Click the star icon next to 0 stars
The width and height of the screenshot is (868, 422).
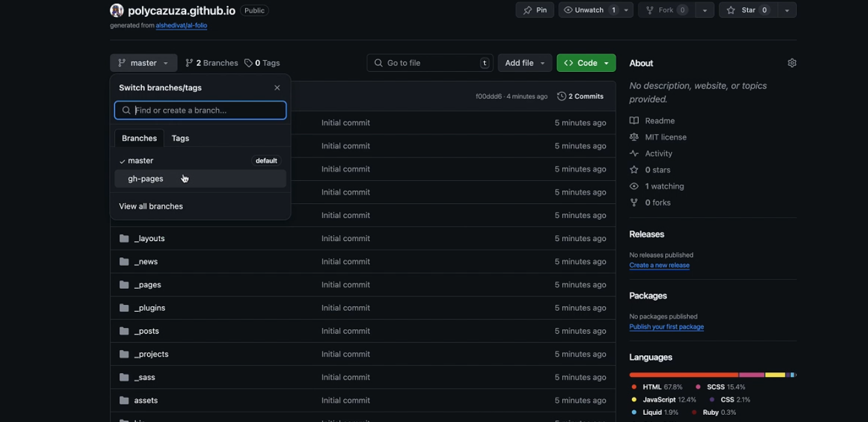[634, 170]
